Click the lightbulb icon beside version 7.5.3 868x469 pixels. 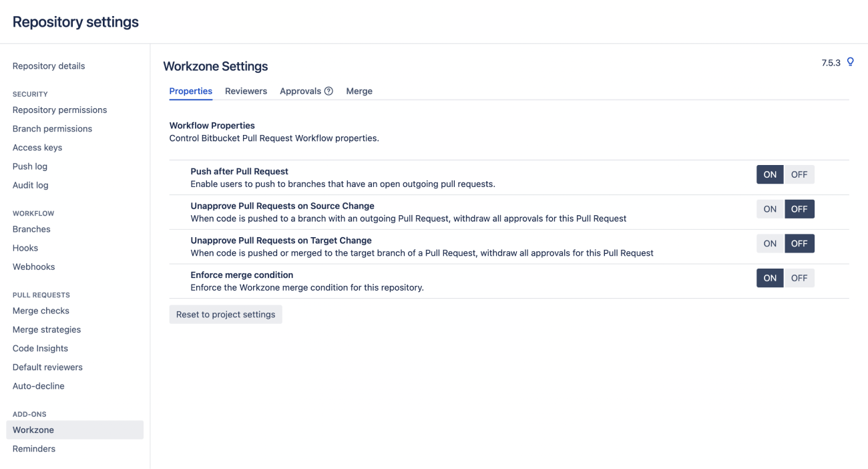pyautogui.click(x=850, y=62)
